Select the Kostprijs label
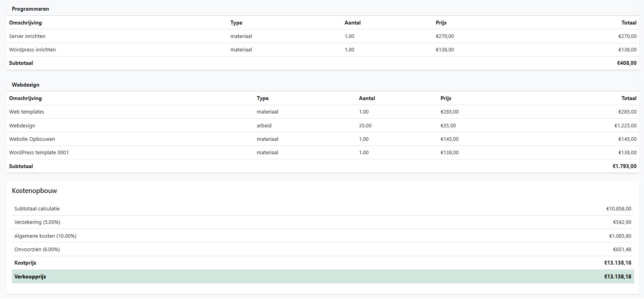The image size is (644, 299). [x=25, y=263]
